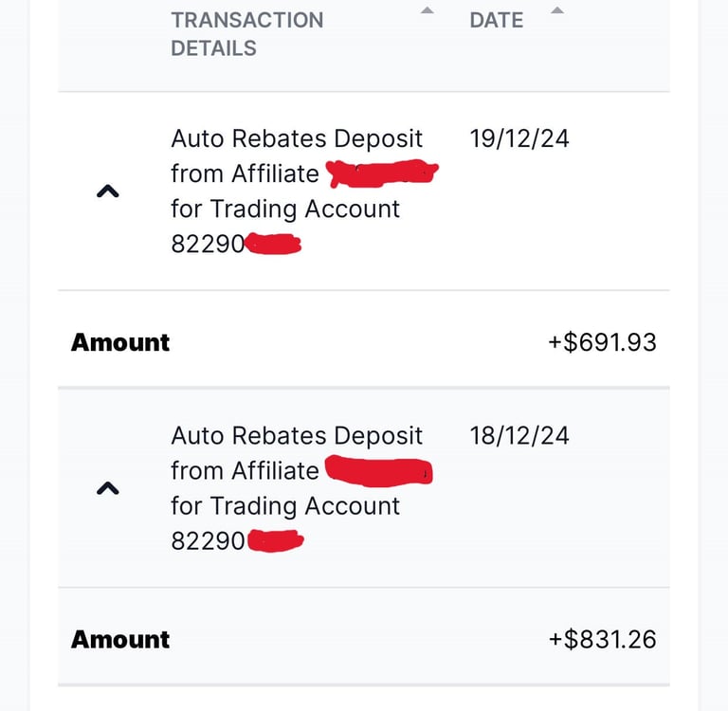Sort by Transaction Details arrow icon

[428, 11]
